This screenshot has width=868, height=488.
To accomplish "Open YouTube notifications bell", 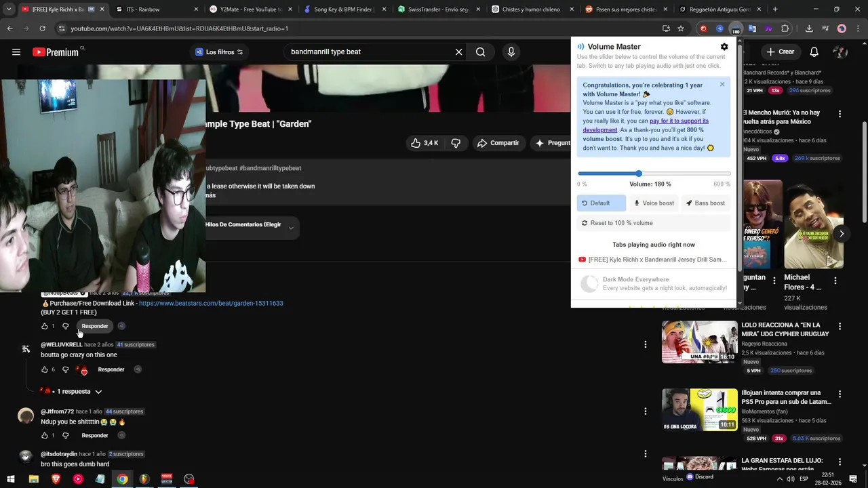I will pos(814,52).
